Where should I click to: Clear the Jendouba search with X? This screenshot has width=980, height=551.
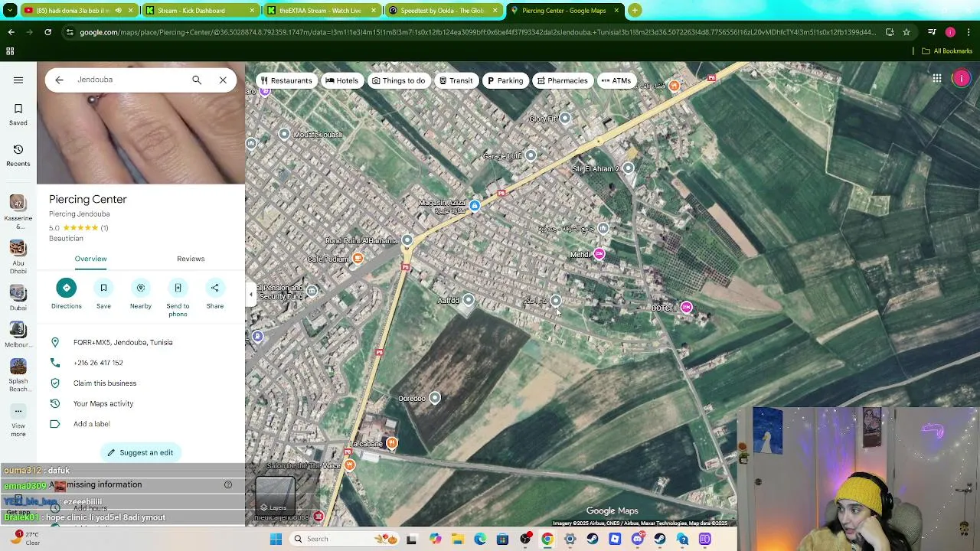tap(223, 80)
